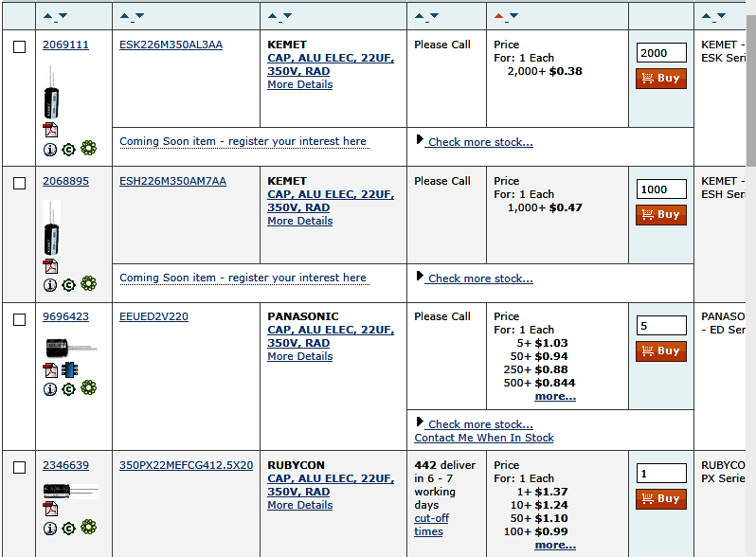Click the info icon under item 2069111

point(50,150)
